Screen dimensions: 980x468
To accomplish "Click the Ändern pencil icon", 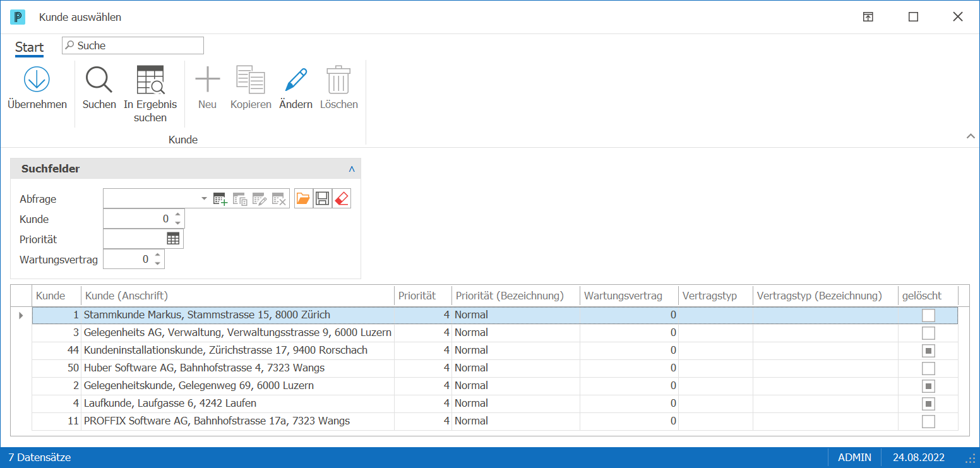I will 296,80.
